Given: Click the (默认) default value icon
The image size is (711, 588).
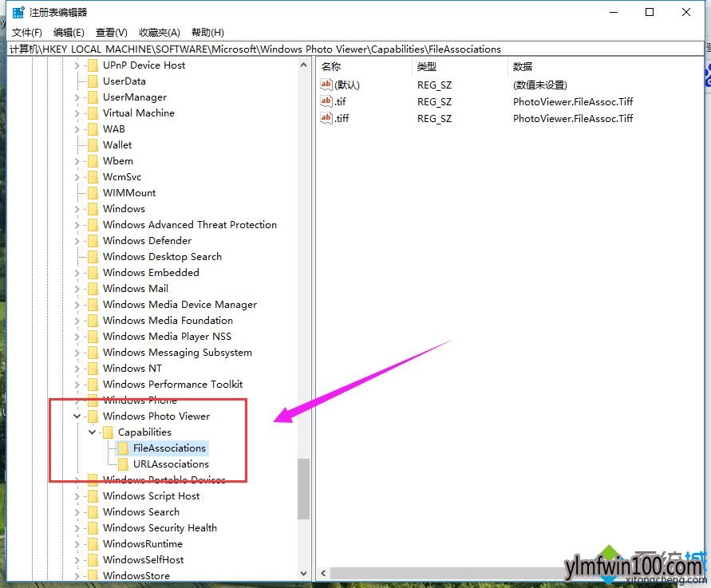Looking at the screenshot, I should (326, 85).
